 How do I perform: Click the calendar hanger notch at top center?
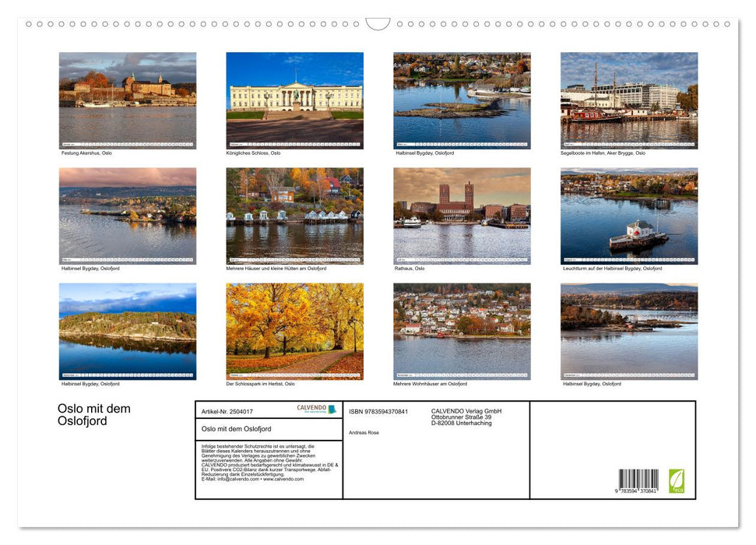(378, 23)
